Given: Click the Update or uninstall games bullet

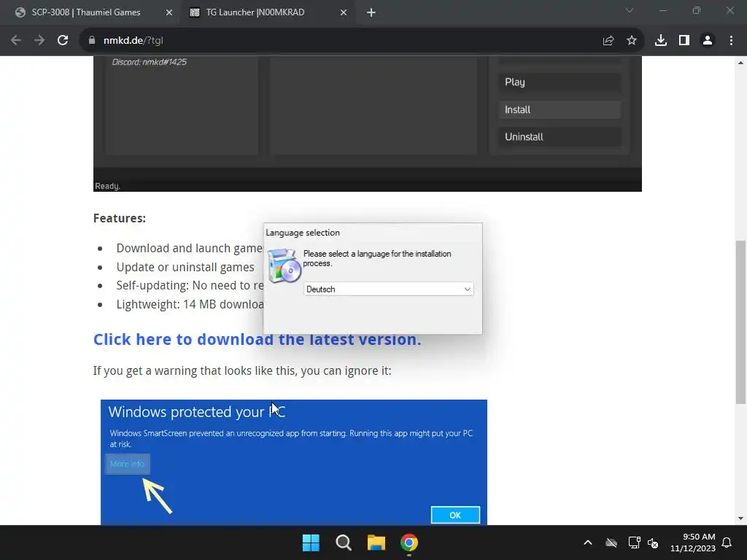Looking at the screenshot, I should tap(185, 267).
